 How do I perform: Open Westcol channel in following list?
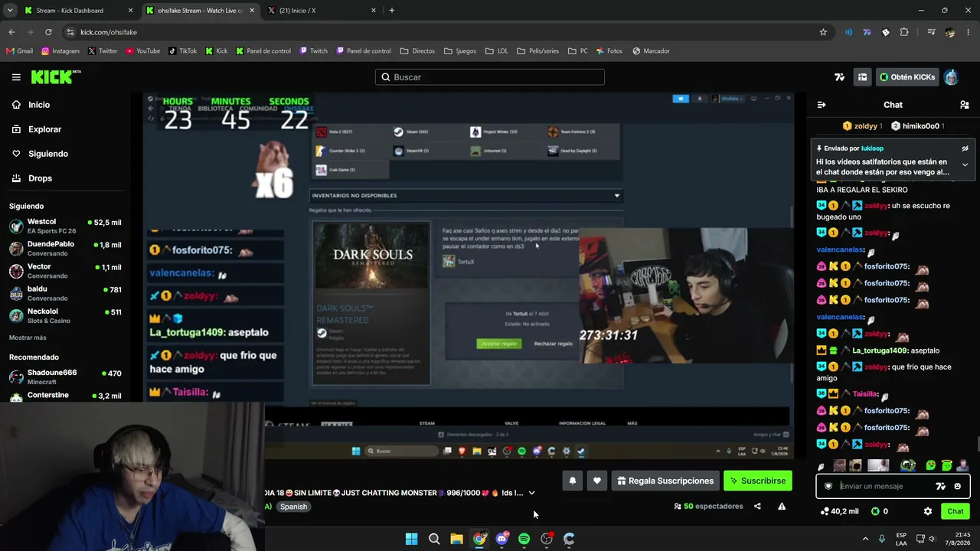tap(65, 227)
